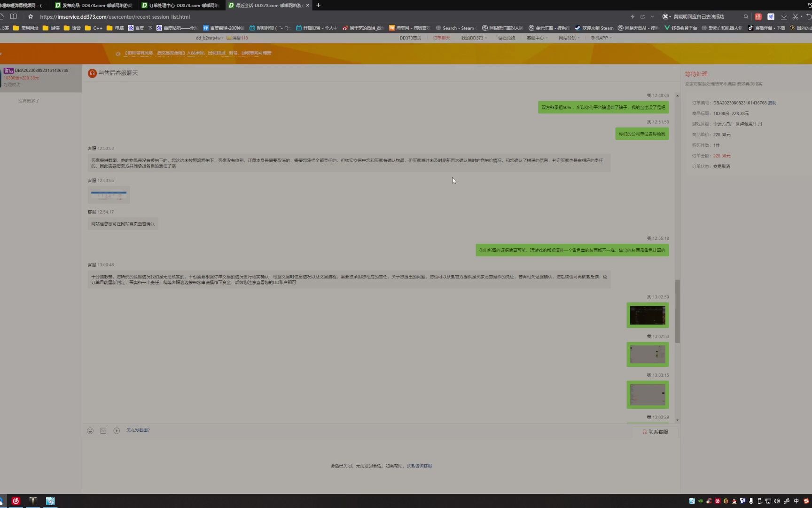The width and height of the screenshot is (812, 508).
Task: Expand 网站导航 dropdown
Action: tap(569, 38)
